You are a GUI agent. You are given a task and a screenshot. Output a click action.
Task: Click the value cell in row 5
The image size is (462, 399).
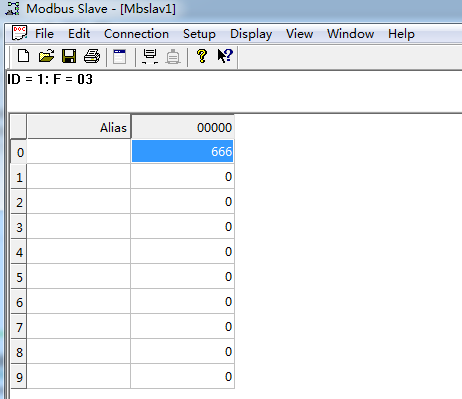coord(182,277)
